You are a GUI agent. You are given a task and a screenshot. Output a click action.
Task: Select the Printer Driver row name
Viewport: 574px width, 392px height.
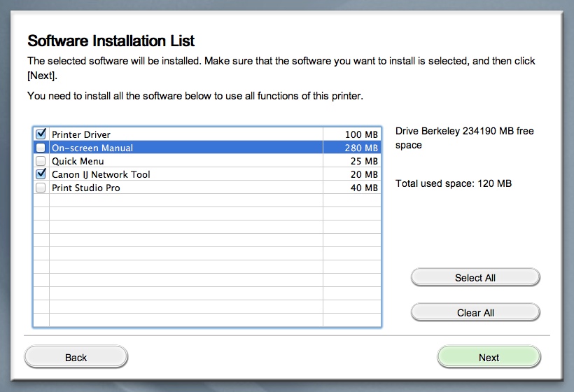[81, 134]
